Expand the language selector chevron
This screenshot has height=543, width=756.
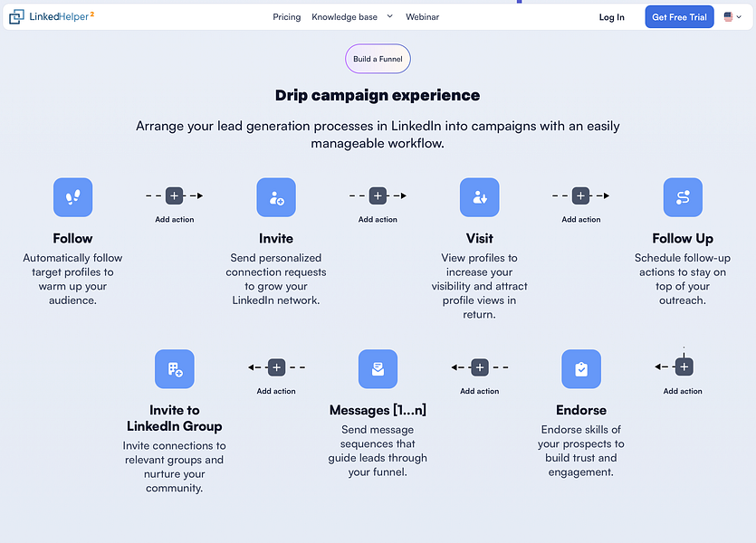click(x=739, y=17)
